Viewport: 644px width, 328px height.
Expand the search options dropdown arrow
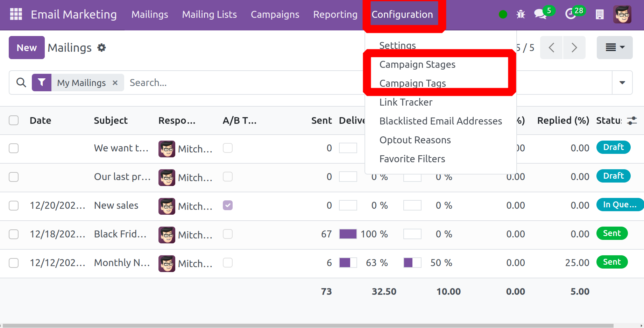coord(622,83)
